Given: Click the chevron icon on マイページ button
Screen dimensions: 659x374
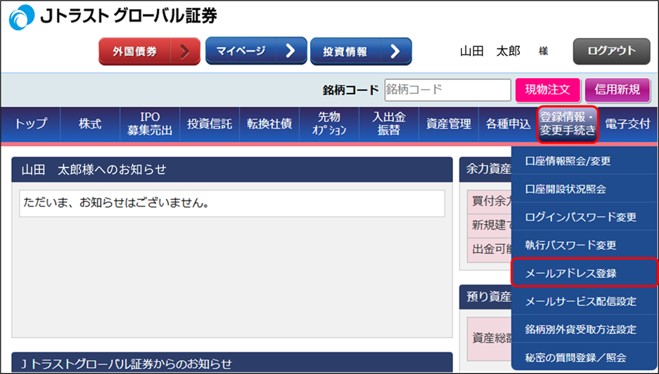Looking at the screenshot, I should [x=290, y=51].
